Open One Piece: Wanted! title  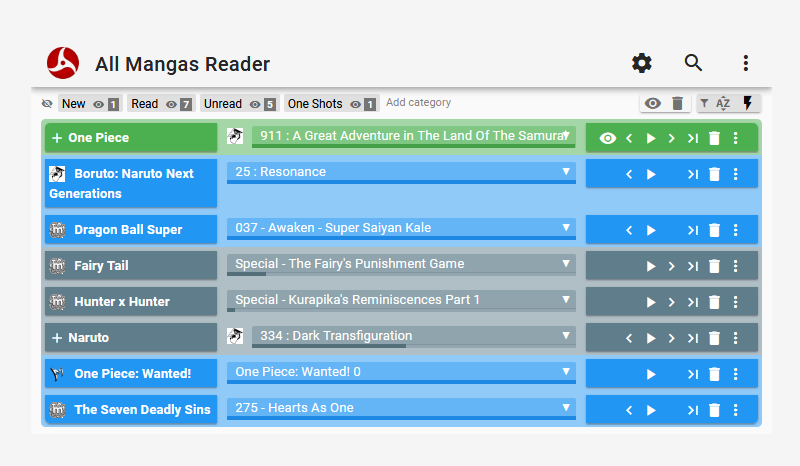(x=133, y=374)
